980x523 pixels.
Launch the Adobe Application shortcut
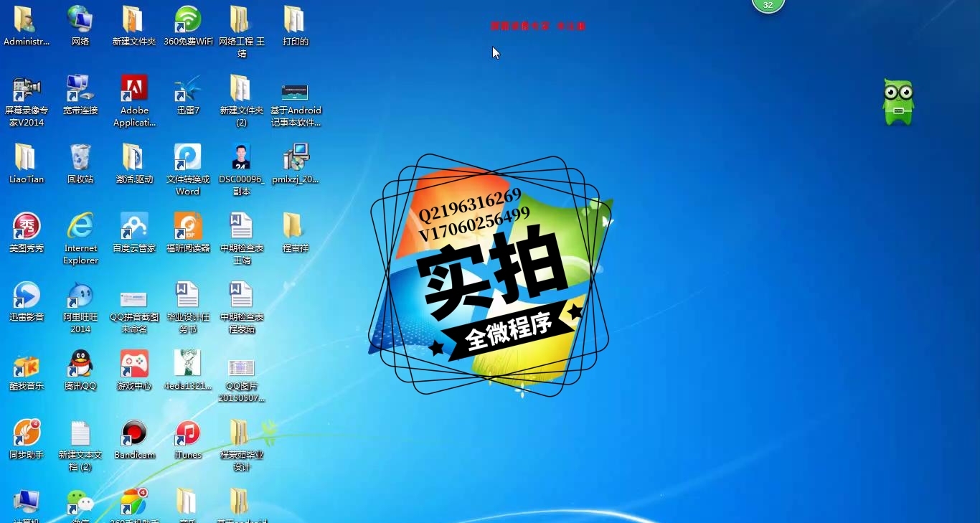tap(134, 101)
